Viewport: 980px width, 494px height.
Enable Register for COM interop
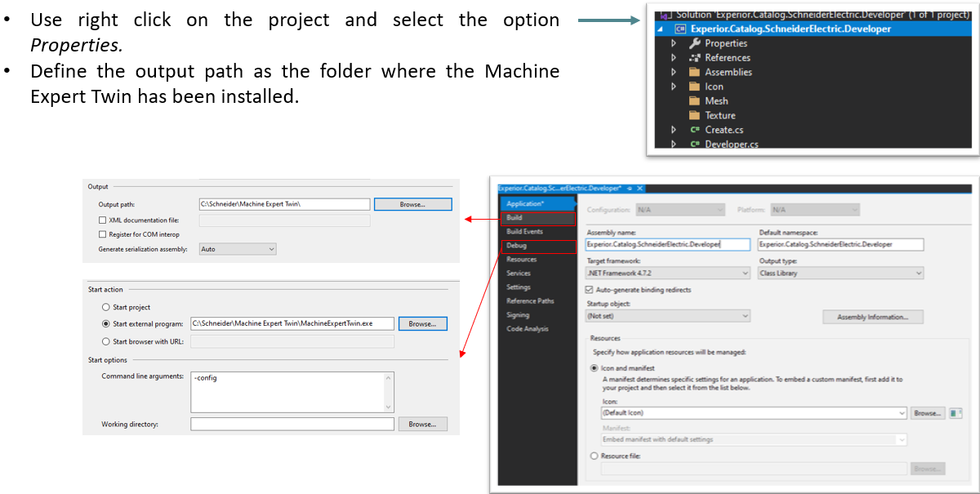102,234
